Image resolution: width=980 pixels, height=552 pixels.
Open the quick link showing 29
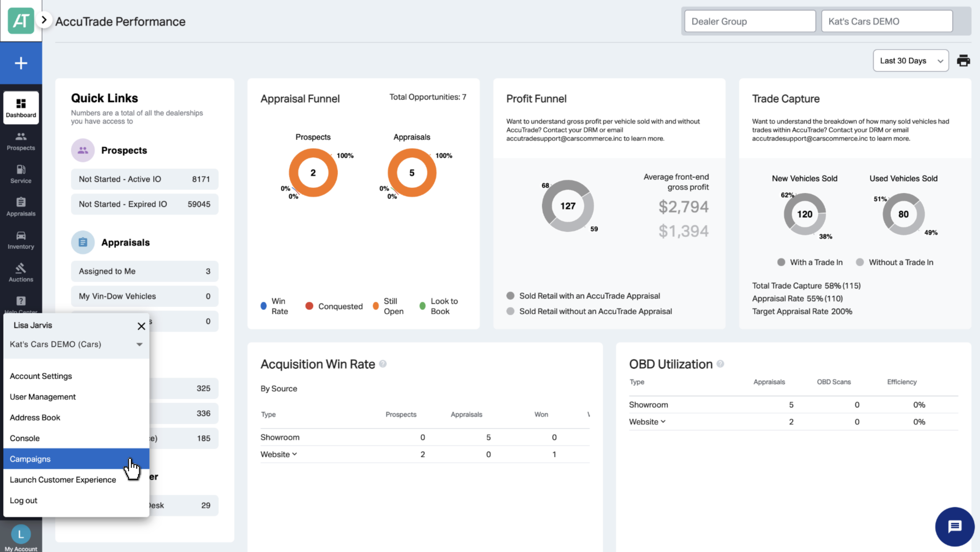pyautogui.click(x=184, y=505)
